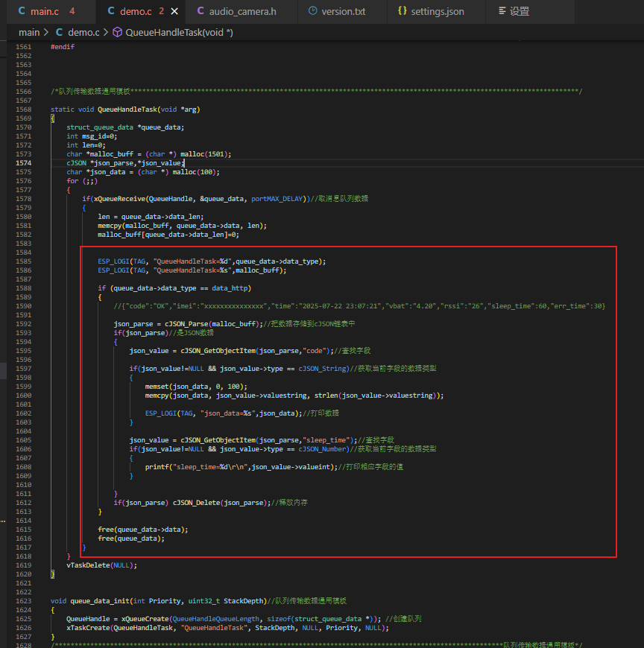Click 'queue_data->data_len' on line 1580
Viewport: 644px width, 648px height.
pyautogui.click(x=160, y=217)
